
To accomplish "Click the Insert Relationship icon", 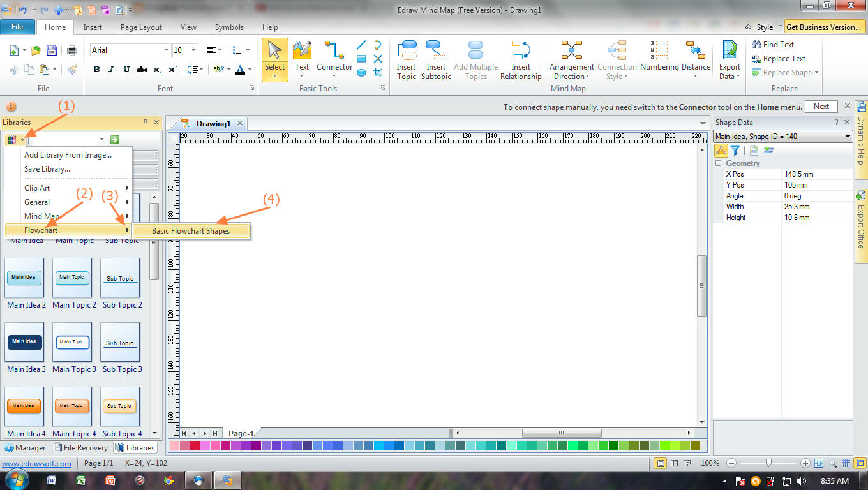I will (521, 51).
